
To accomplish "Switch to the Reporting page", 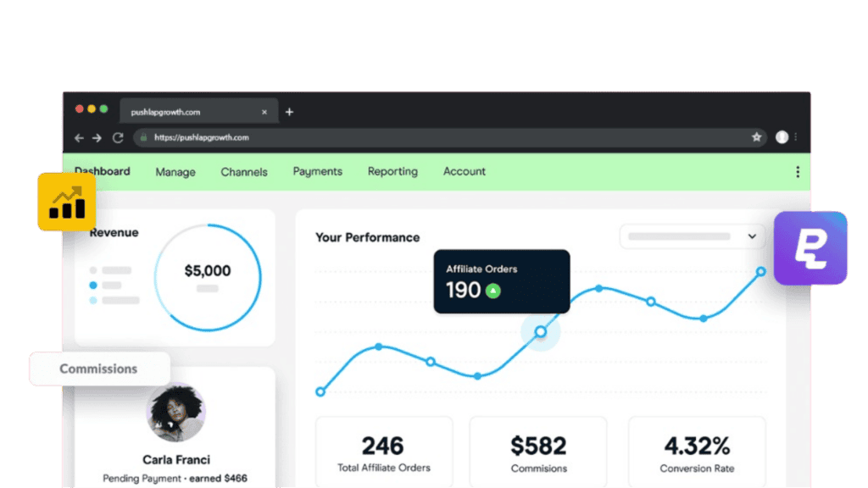I will [x=392, y=171].
